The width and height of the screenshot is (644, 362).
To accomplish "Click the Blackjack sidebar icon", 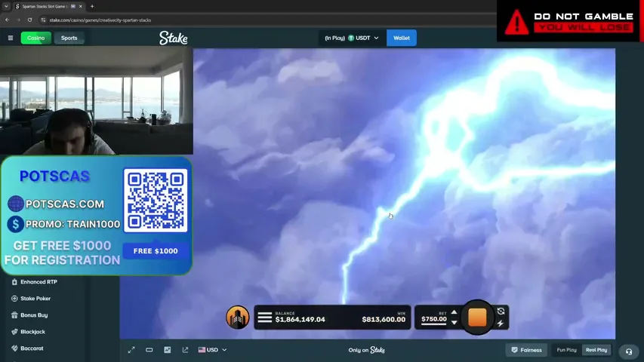I will point(14,332).
